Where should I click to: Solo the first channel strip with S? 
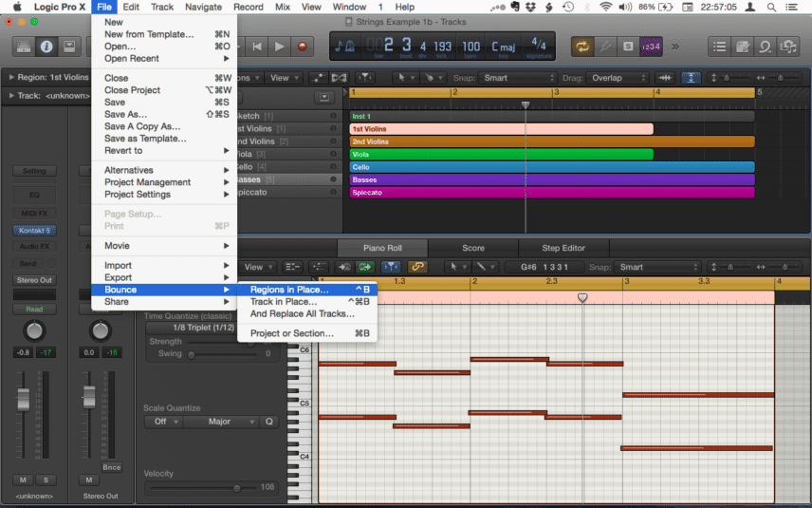pyautogui.click(x=46, y=480)
